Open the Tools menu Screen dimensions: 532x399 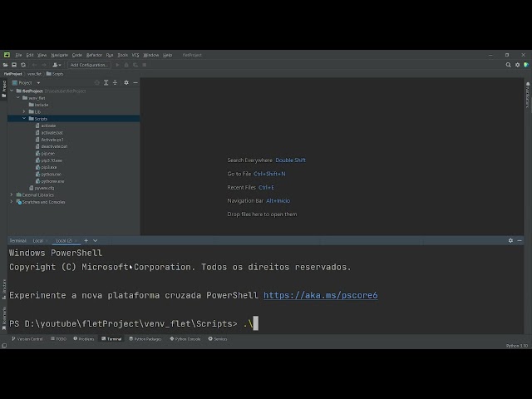123,55
